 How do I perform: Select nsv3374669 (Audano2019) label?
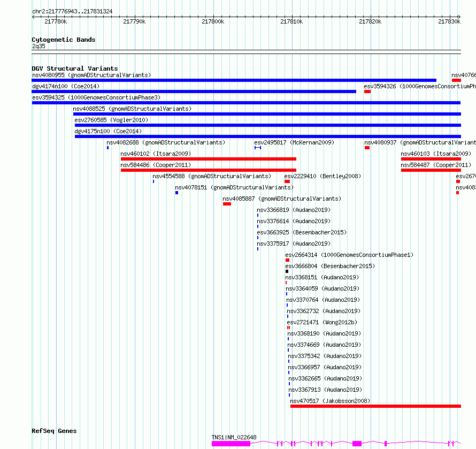pos(324,345)
